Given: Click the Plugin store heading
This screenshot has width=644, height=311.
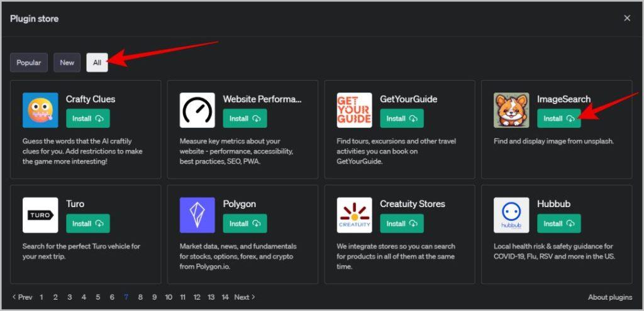Looking at the screenshot, I should pyautogui.click(x=34, y=18).
